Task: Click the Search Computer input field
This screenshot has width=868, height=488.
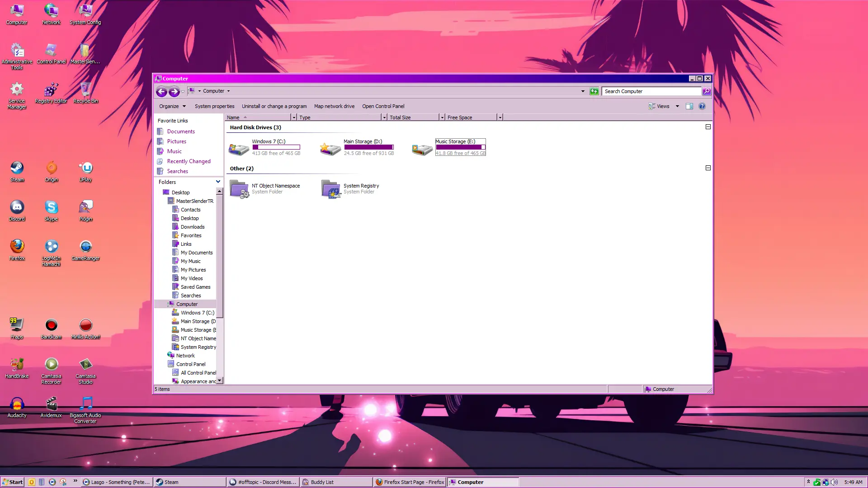Action: [x=651, y=91]
